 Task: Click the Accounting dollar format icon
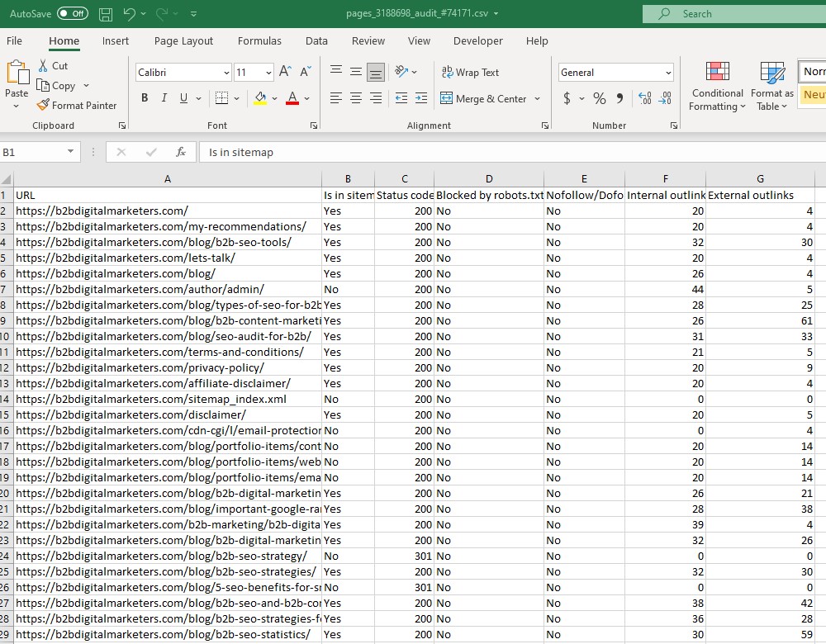(x=567, y=98)
